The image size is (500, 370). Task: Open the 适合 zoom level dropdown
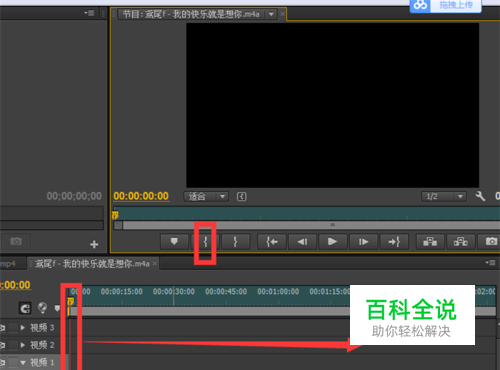[x=206, y=196]
